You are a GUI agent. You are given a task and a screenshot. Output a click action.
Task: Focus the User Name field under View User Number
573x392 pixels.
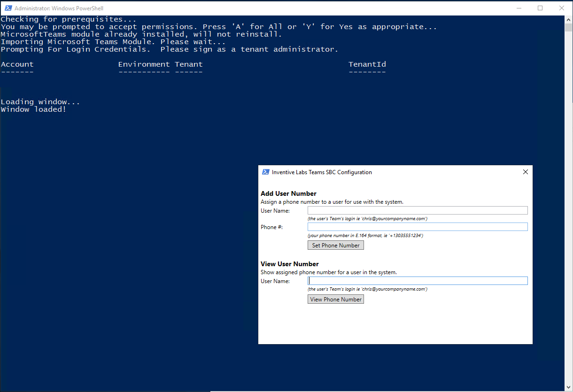pos(418,281)
